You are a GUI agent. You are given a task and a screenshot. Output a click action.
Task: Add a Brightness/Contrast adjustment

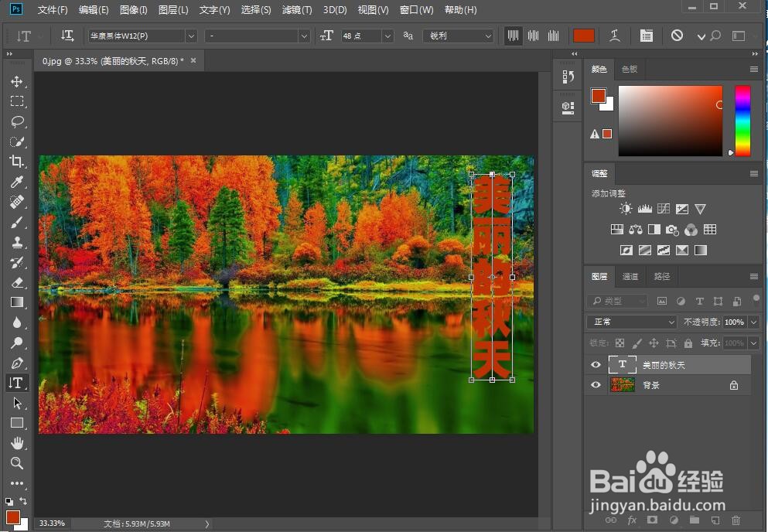click(x=626, y=209)
